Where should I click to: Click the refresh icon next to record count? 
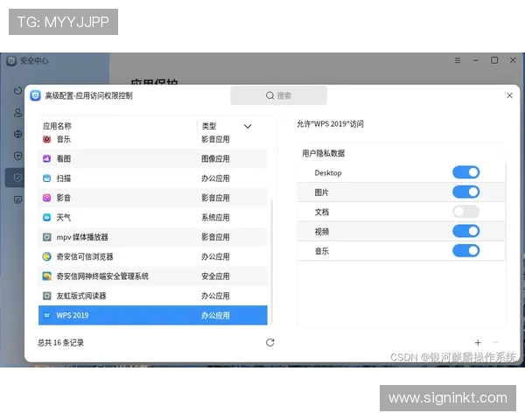(x=269, y=342)
